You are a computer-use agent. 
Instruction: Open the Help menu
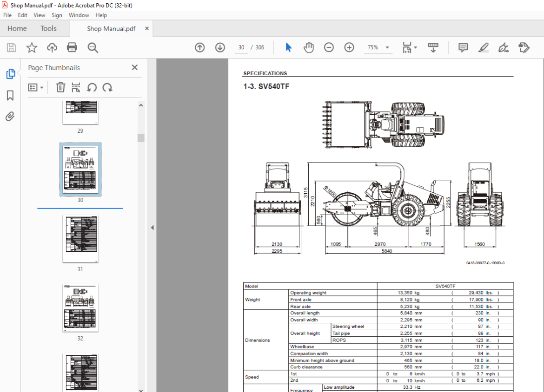coord(101,15)
